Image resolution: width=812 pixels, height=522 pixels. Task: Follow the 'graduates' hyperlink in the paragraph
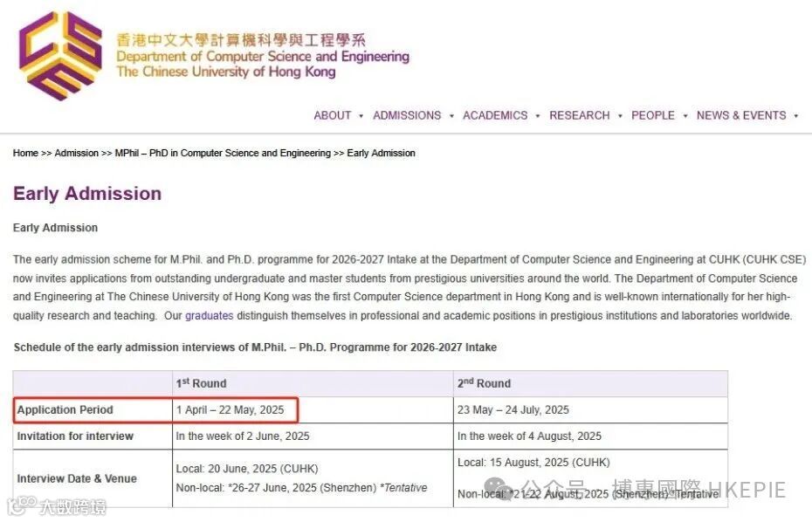(x=210, y=316)
